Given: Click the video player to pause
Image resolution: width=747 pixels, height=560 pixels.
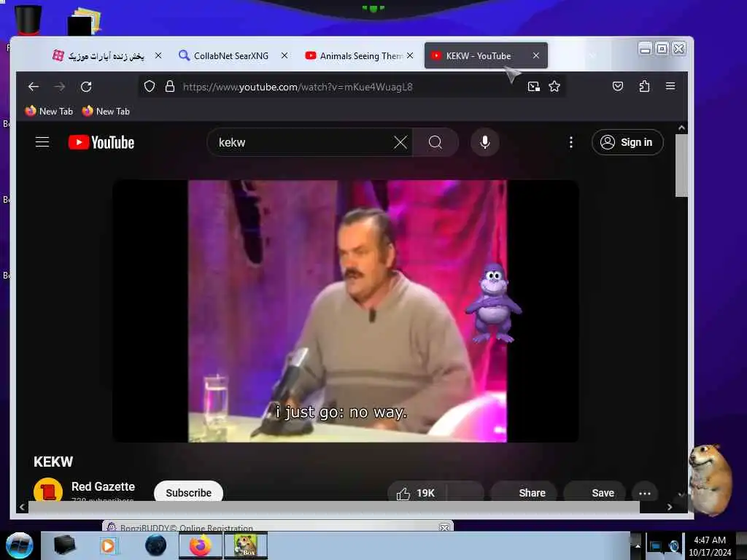Looking at the screenshot, I should 347,311.
